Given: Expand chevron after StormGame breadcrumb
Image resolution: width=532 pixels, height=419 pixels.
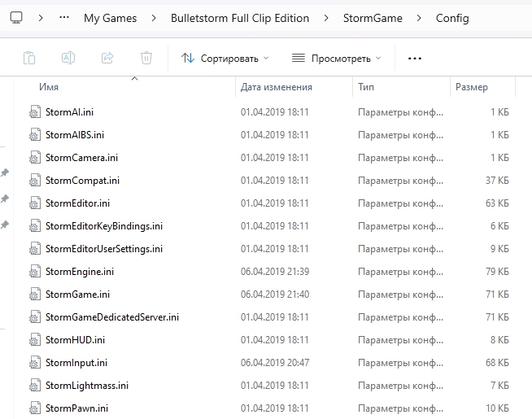Looking at the screenshot, I should coord(419,18).
